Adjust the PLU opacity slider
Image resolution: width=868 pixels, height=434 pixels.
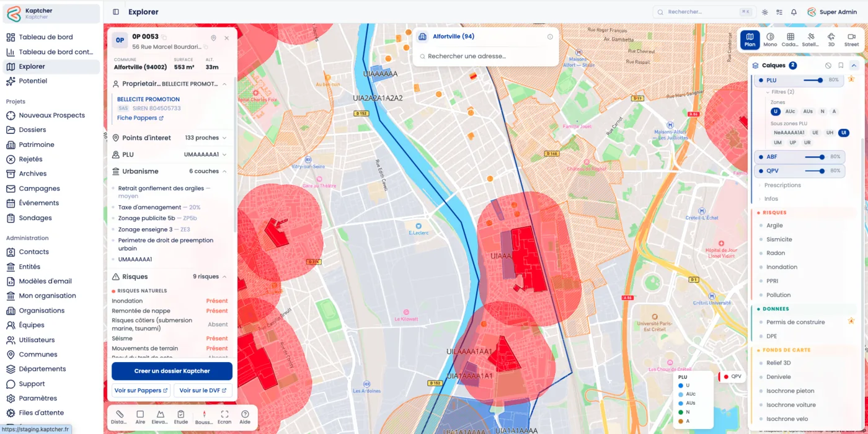point(813,80)
